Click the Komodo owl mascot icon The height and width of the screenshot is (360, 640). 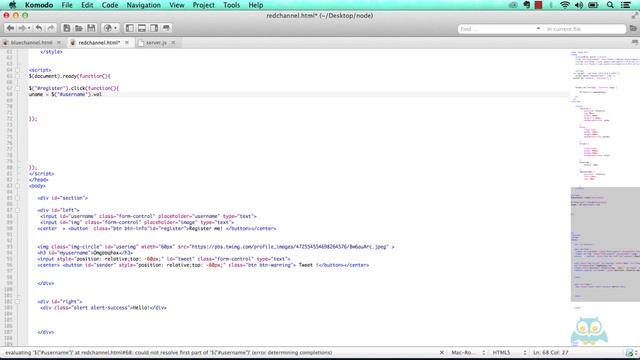pos(589,331)
